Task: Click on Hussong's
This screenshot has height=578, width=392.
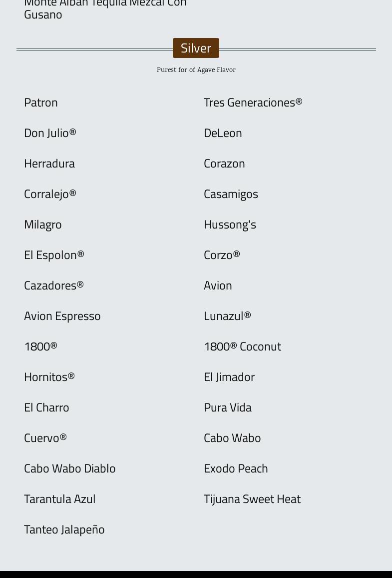Action: click(x=230, y=224)
